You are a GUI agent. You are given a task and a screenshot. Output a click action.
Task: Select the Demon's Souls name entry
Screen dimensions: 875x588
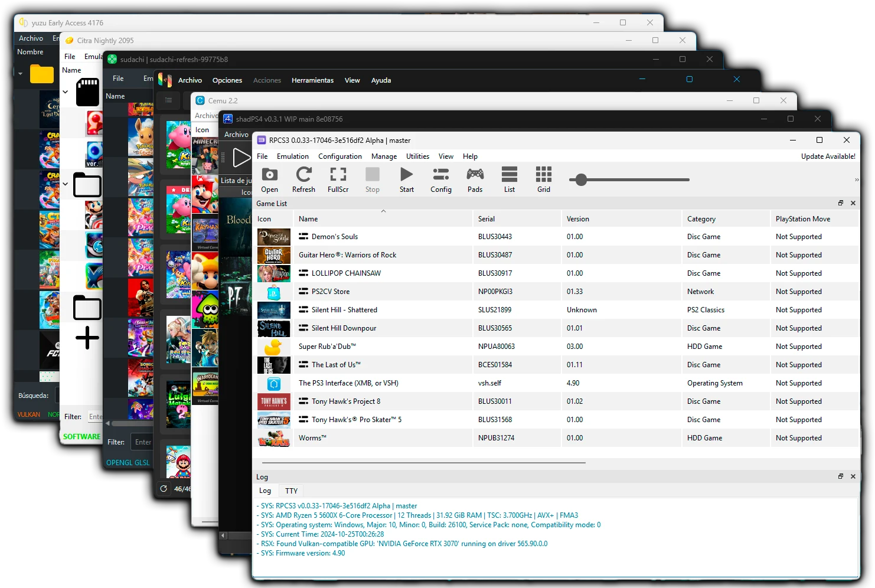click(335, 237)
